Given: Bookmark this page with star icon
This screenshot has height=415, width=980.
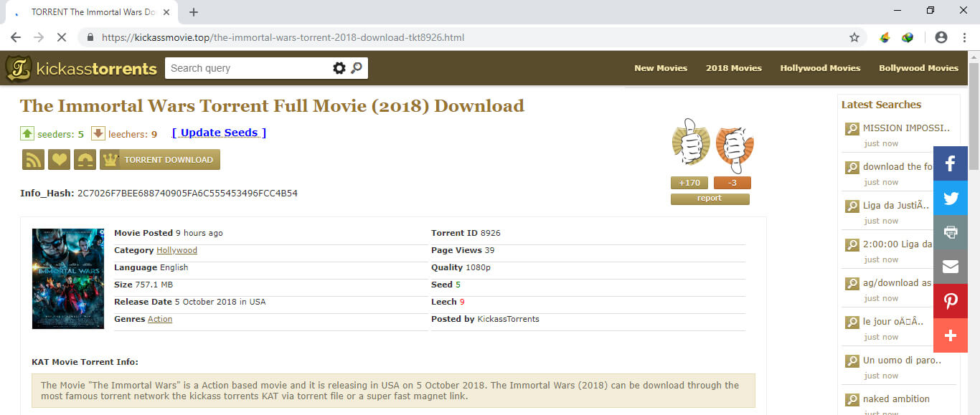Looking at the screenshot, I should [x=854, y=37].
